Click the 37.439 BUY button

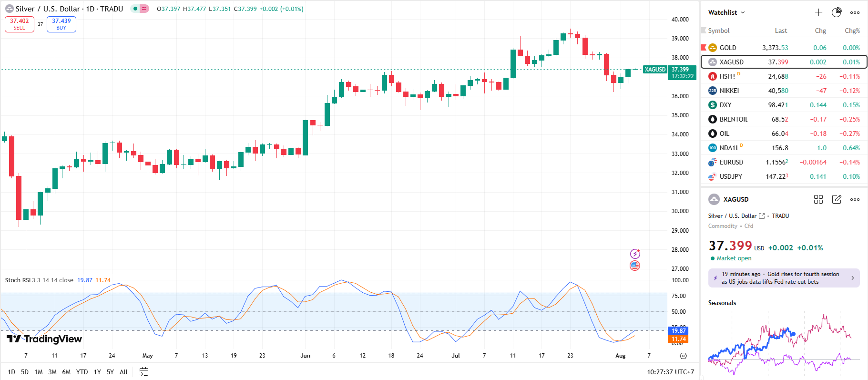[x=61, y=24]
